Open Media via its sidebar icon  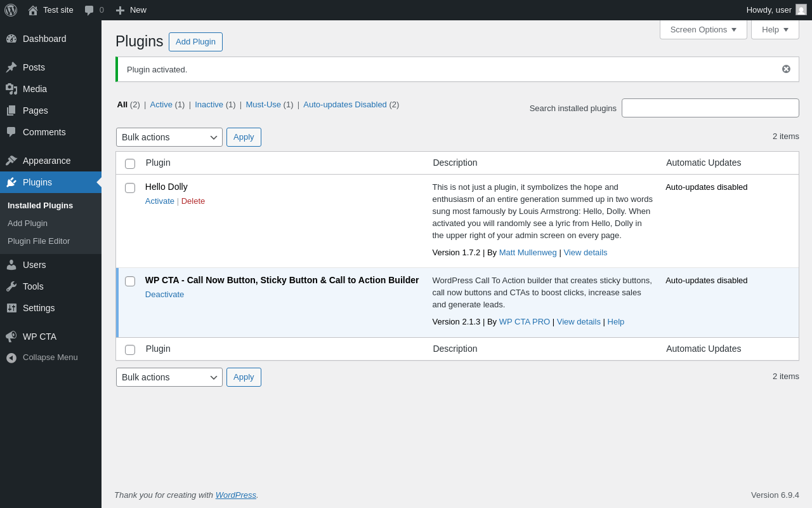11,89
